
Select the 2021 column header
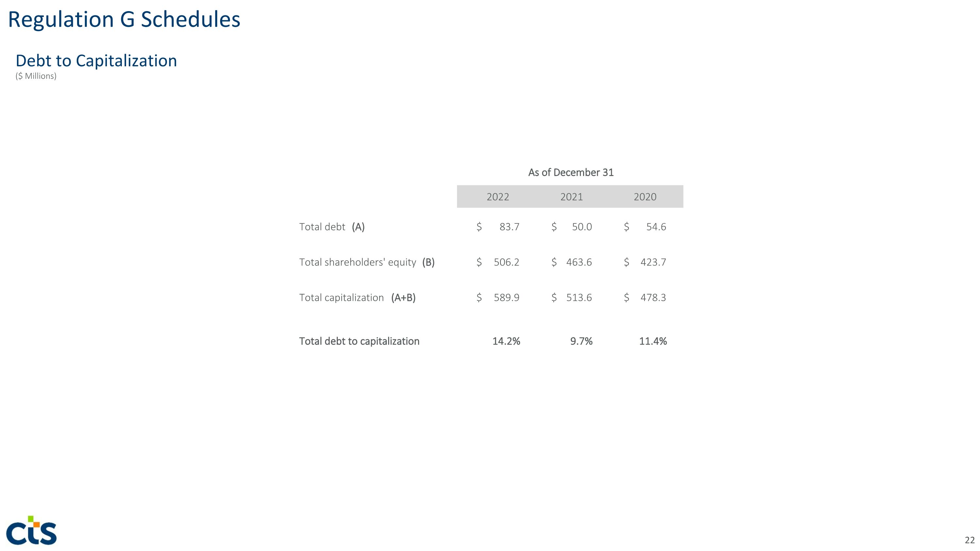[571, 197]
